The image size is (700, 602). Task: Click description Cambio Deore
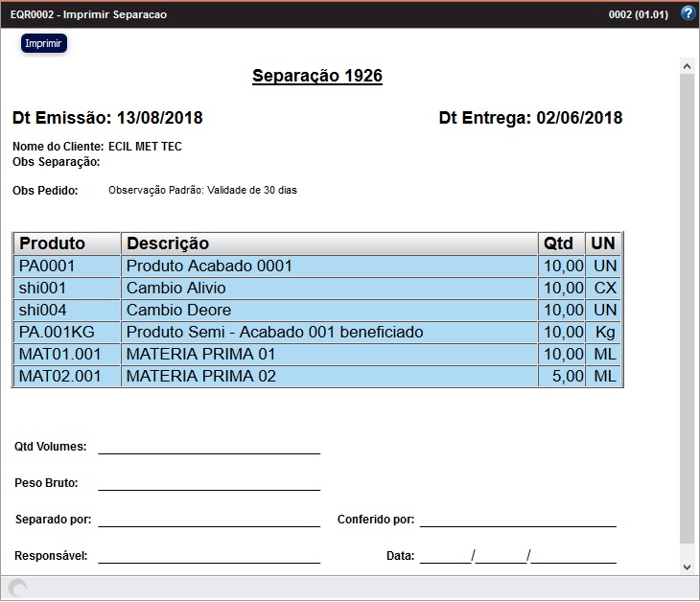pyautogui.click(x=179, y=310)
